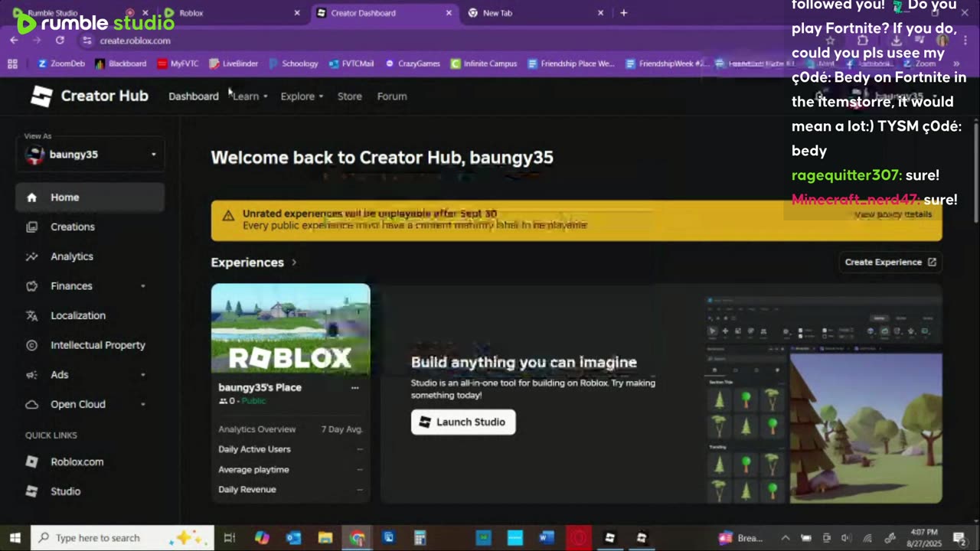Click the chevron next to Experiences heading
Screen dimensions: 980x551
coord(294,262)
